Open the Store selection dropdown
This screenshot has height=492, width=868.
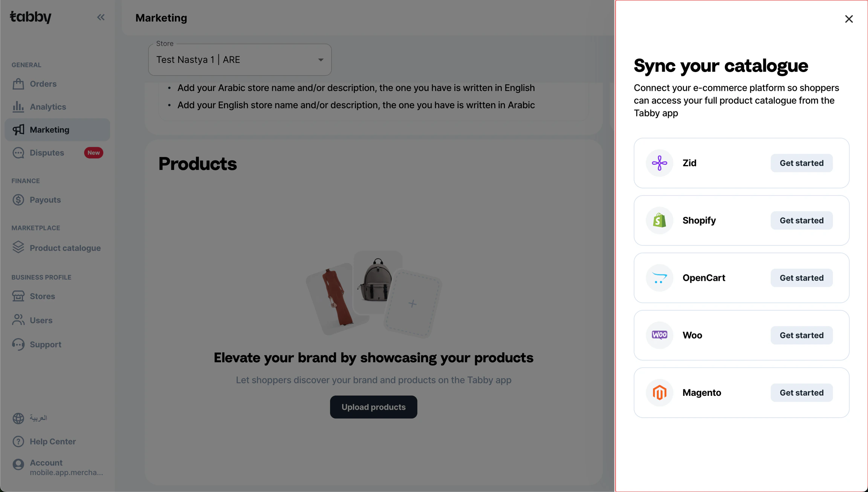240,60
